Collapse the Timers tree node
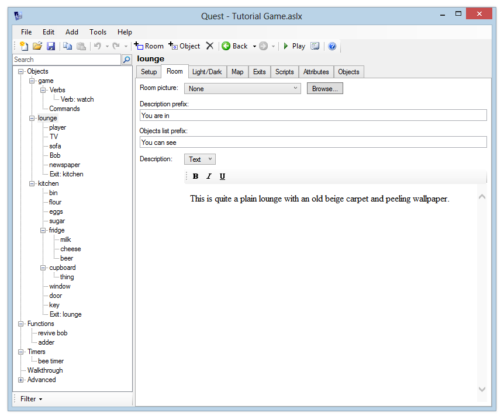The width and height of the screenshot is (504, 420). click(21, 352)
